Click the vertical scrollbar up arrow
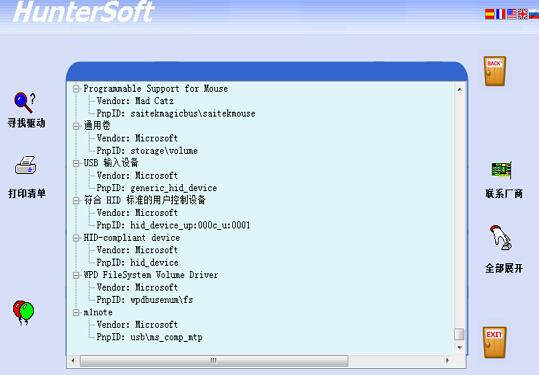 (460, 89)
